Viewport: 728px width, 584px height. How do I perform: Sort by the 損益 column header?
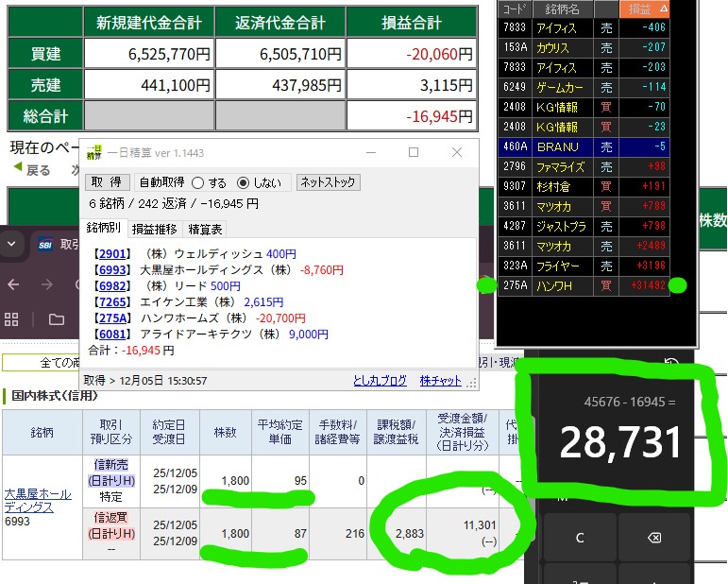point(648,9)
